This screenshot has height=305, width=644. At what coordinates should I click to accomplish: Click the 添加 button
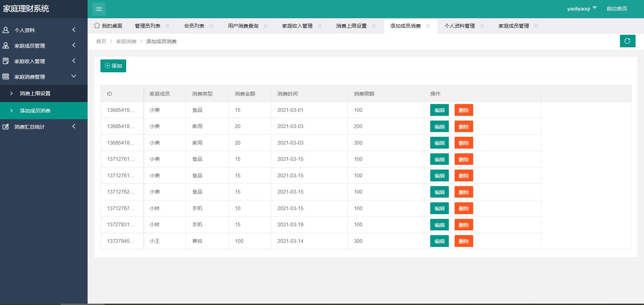[113, 66]
